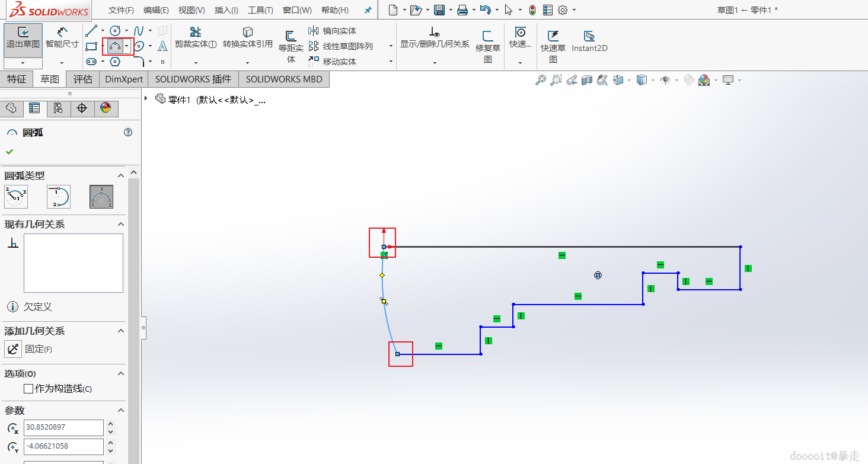Expand the 零件1 tree node arrow
This screenshot has height=464, width=868.
(146, 98)
